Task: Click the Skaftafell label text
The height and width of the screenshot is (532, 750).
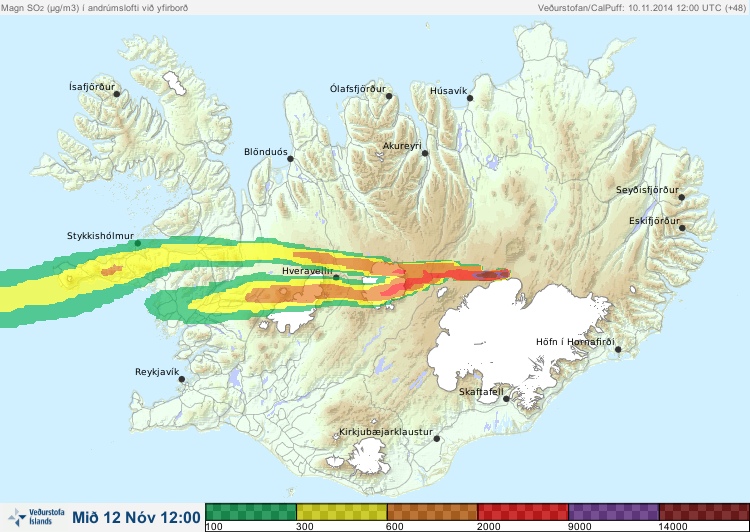Action: [481, 392]
